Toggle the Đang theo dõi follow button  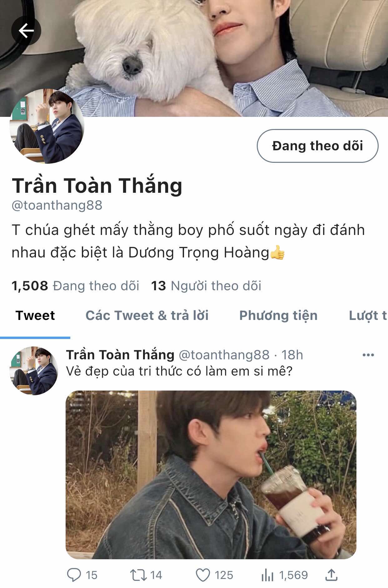[317, 146]
